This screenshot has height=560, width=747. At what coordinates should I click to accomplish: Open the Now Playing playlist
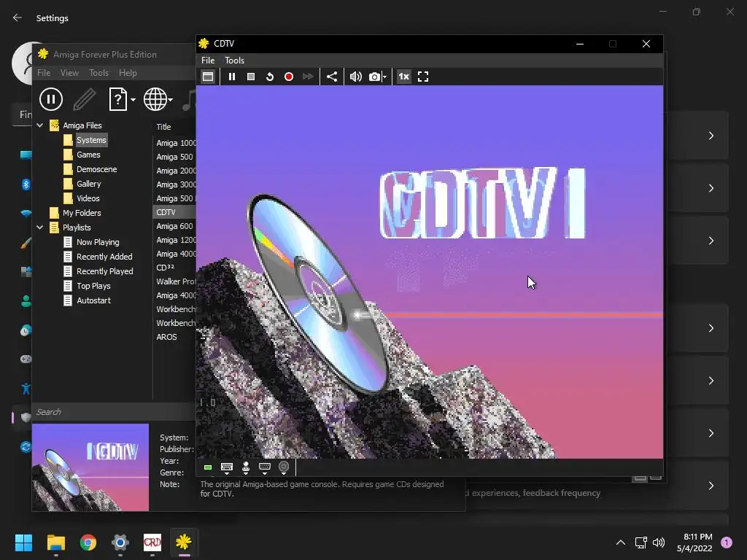[98, 242]
